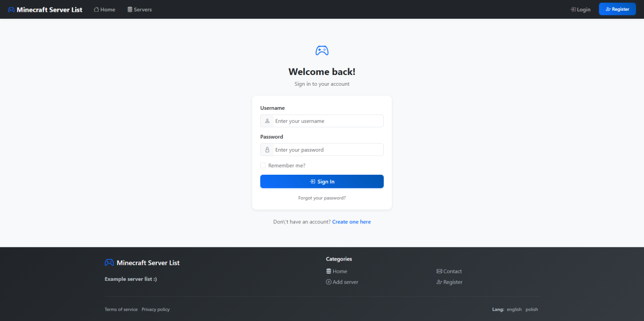Screen dimensions: 644x321
Task: Switch language to polish
Action: pyautogui.click(x=531, y=310)
